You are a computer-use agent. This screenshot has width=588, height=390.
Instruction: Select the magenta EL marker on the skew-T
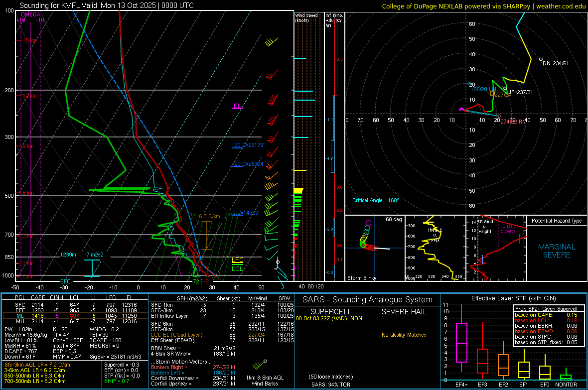click(x=237, y=106)
